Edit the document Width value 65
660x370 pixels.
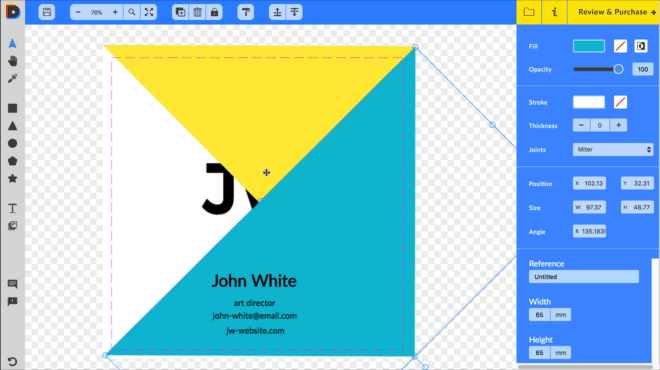coord(540,314)
